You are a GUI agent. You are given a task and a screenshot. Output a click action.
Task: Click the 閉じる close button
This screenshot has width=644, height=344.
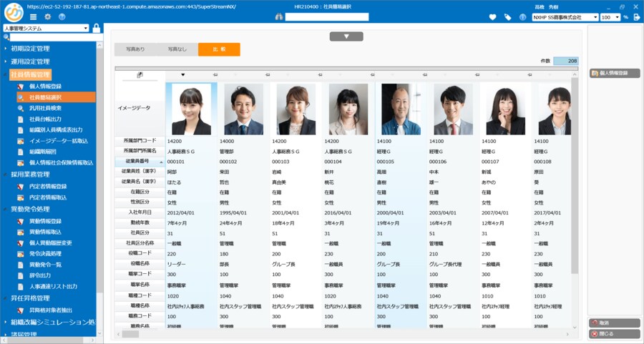click(x=614, y=333)
